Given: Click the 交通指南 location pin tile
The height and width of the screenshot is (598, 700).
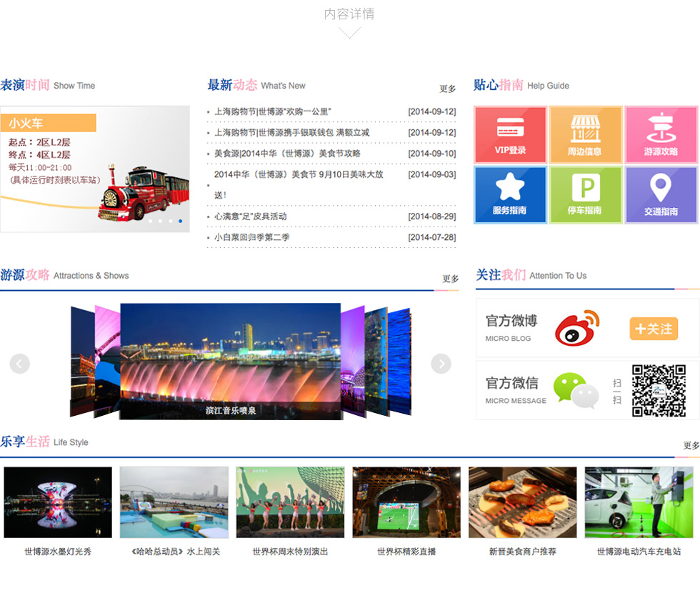Looking at the screenshot, I should [661, 194].
